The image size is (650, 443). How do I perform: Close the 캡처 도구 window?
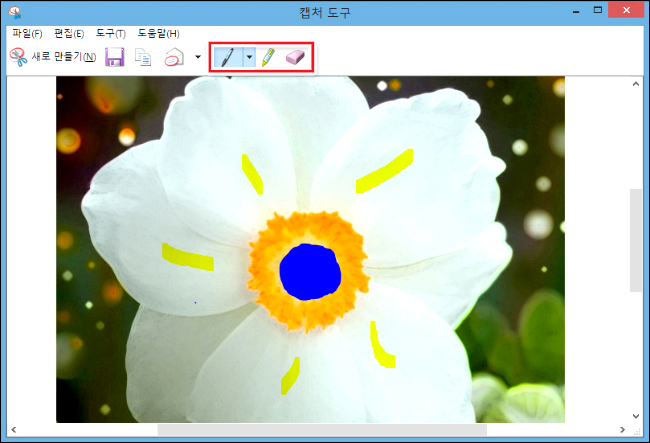pos(626,10)
